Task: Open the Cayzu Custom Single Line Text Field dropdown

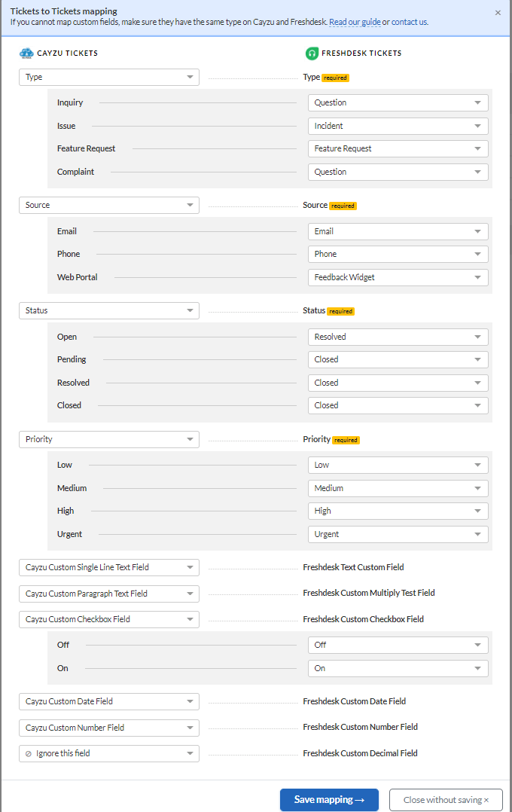Action: [x=109, y=568]
